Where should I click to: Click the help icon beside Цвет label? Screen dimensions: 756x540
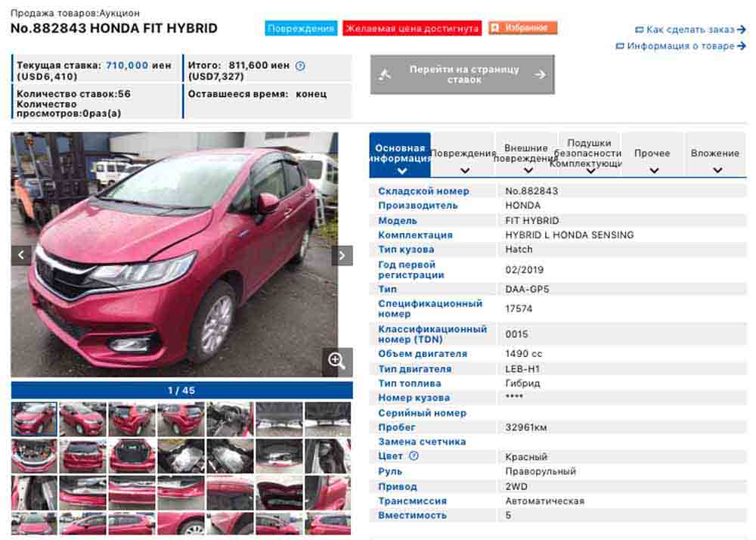414,455
